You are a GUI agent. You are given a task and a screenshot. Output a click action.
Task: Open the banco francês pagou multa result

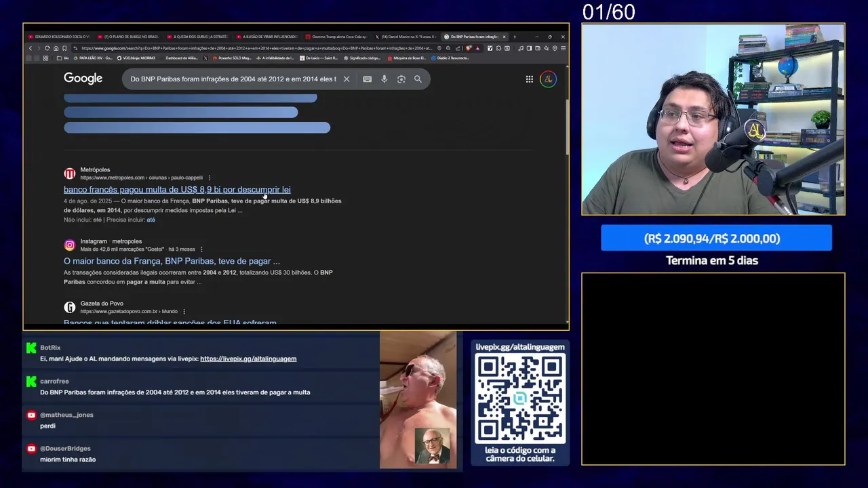coord(177,190)
